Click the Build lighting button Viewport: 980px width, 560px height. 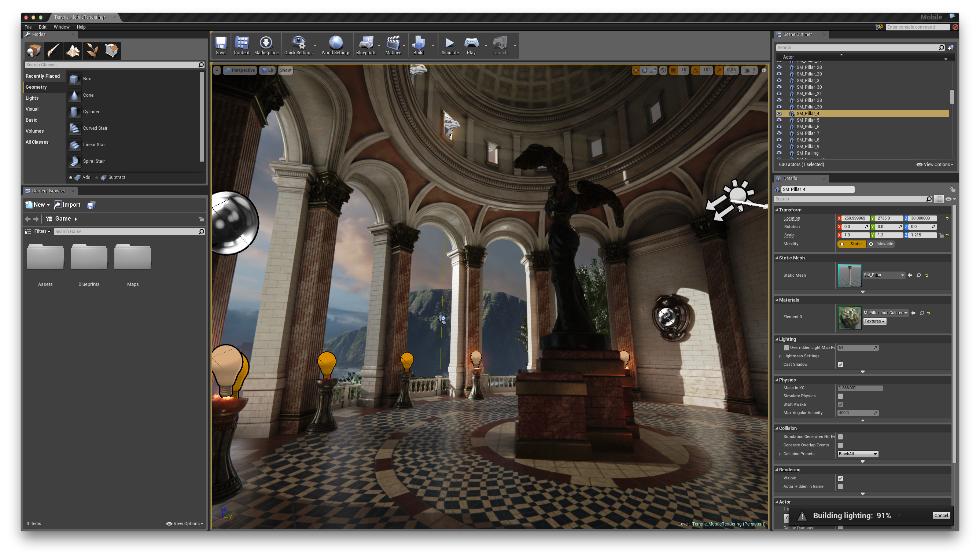418,45
